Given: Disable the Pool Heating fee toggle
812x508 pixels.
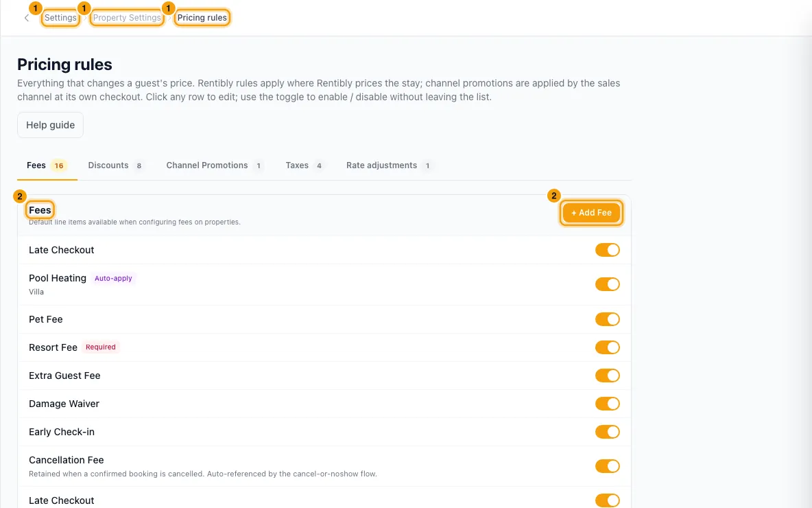Looking at the screenshot, I should click(x=608, y=284).
